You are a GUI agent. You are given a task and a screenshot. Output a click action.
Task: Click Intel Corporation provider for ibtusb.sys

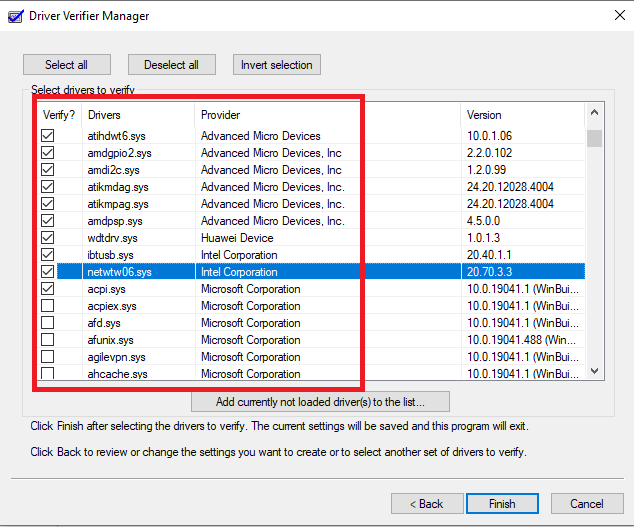239,255
